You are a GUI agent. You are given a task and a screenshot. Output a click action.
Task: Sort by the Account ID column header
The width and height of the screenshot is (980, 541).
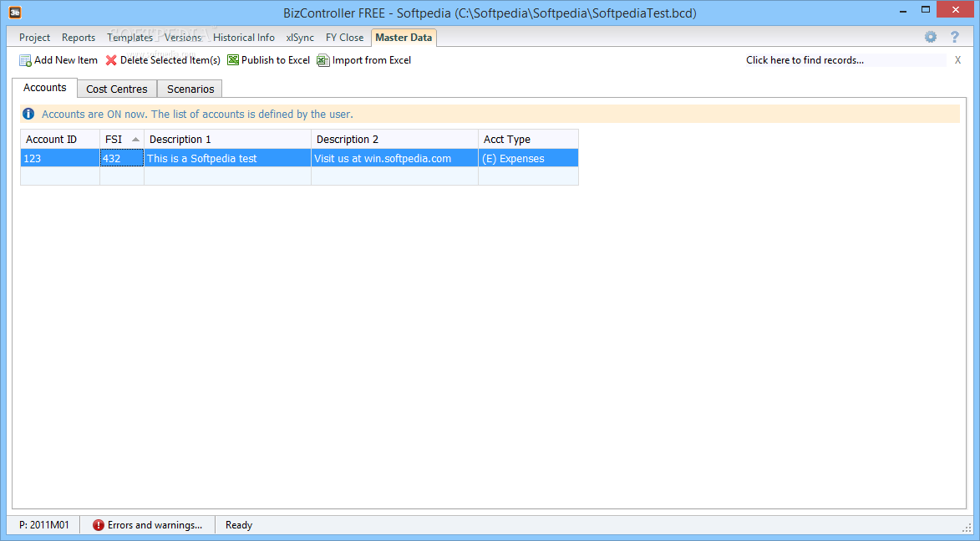(60, 139)
